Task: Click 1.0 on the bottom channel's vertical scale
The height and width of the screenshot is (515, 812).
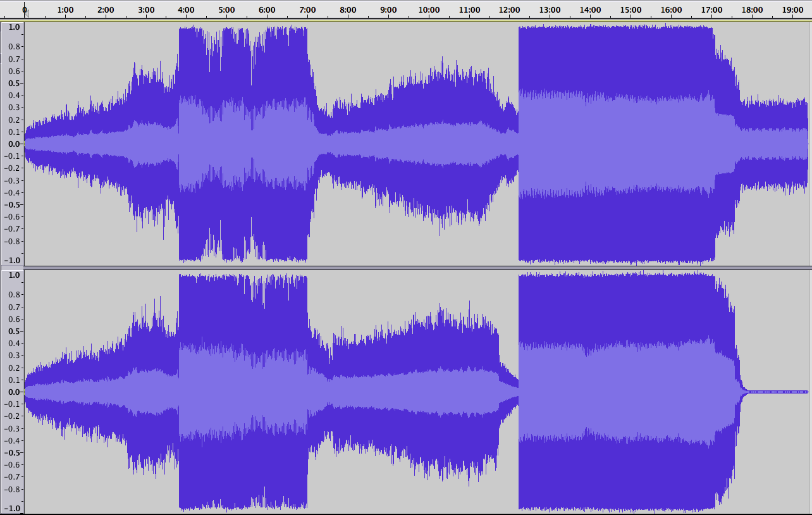Action: coord(14,275)
